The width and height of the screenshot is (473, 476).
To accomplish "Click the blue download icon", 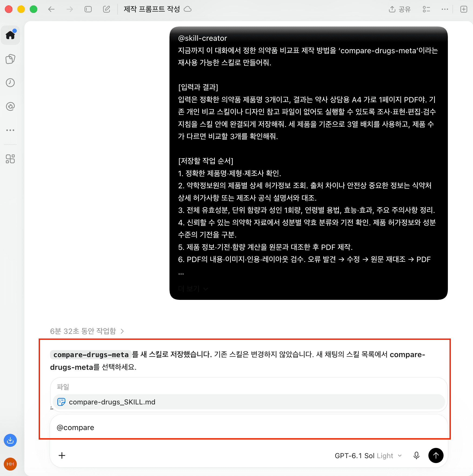I will pyautogui.click(x=10, y=440).
